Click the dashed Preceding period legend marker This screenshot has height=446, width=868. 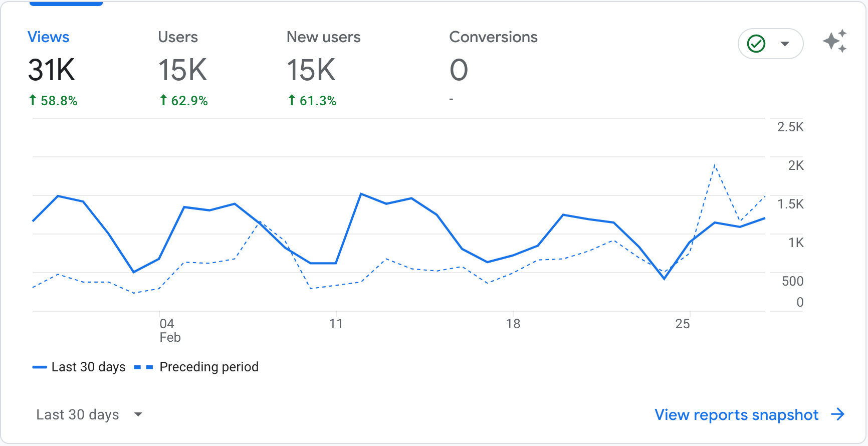pos(143,367)
